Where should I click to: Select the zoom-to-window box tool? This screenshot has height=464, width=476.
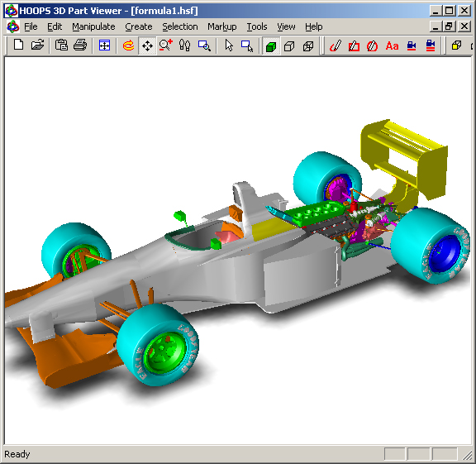click(x=204, y=45)
